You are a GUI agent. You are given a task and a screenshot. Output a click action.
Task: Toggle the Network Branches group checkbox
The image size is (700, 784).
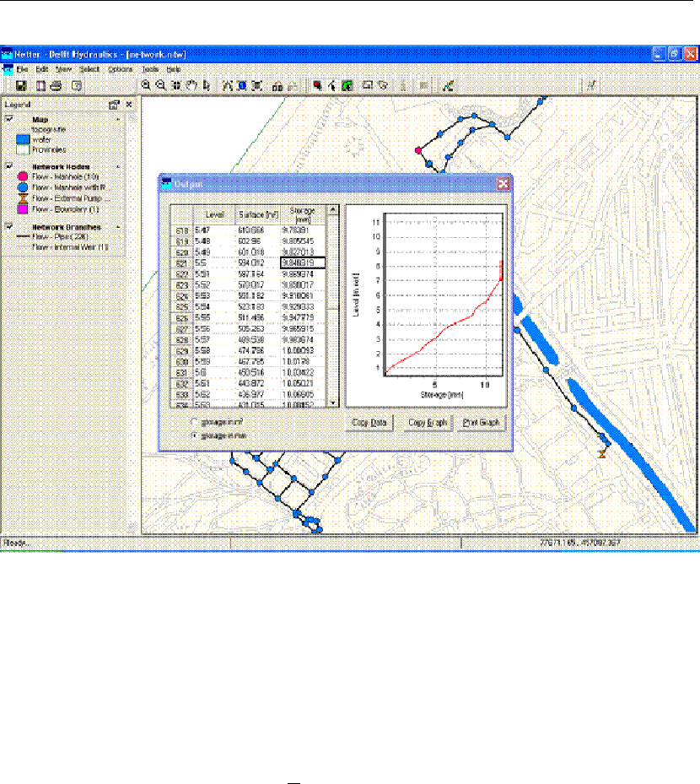[9, 226]
